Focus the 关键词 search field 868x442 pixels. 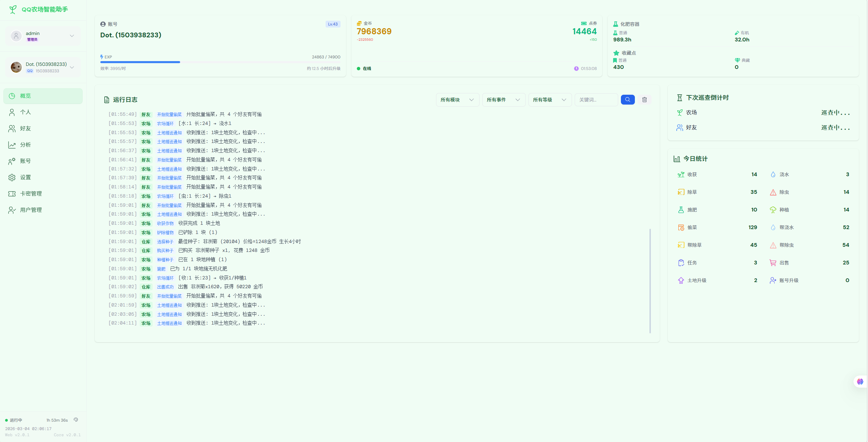(x=595, y=100)
